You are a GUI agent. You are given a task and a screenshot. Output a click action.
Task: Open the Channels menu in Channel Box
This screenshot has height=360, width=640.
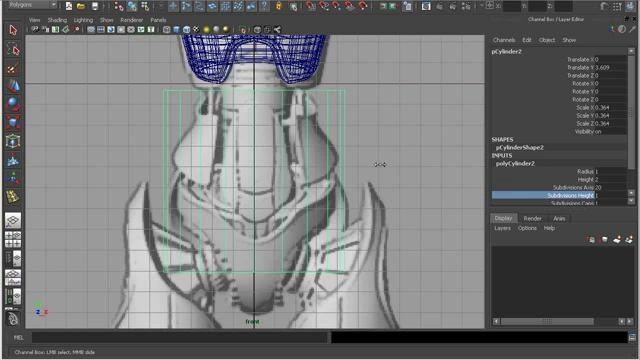pos(504,40)
